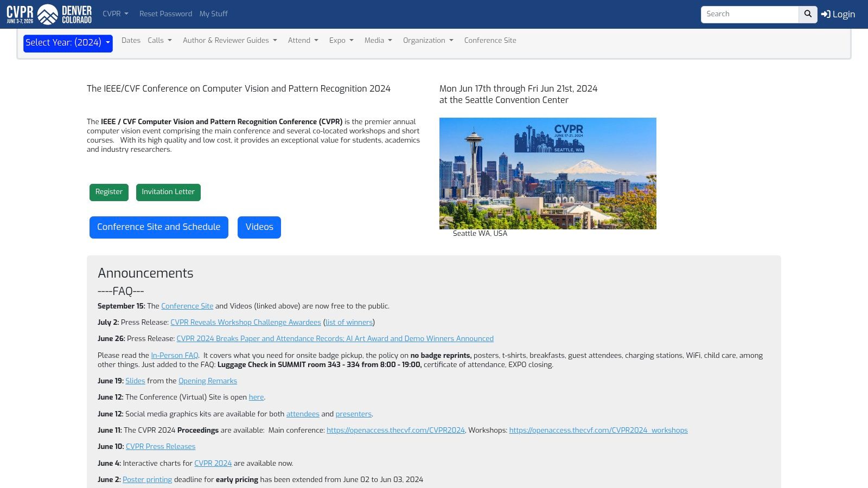Click the Invitation Letter button
Image resolution: width=868 pixels, height=488 pixels.
coord(168,192)
